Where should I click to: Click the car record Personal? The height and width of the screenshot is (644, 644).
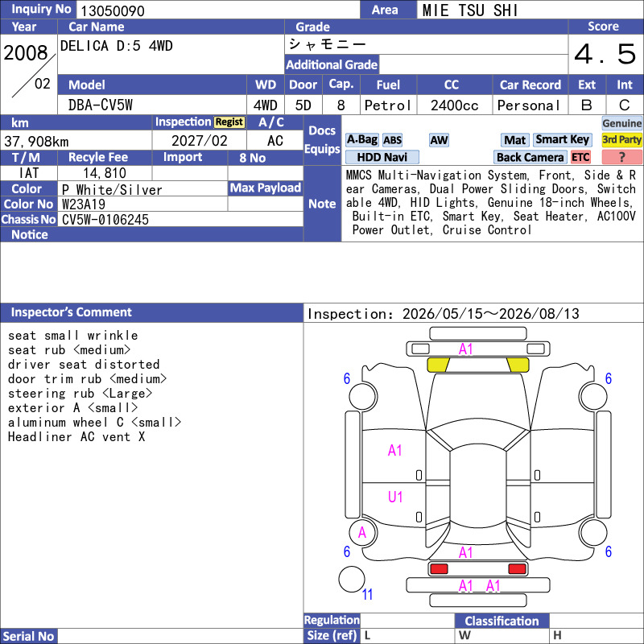coord(529,105)
